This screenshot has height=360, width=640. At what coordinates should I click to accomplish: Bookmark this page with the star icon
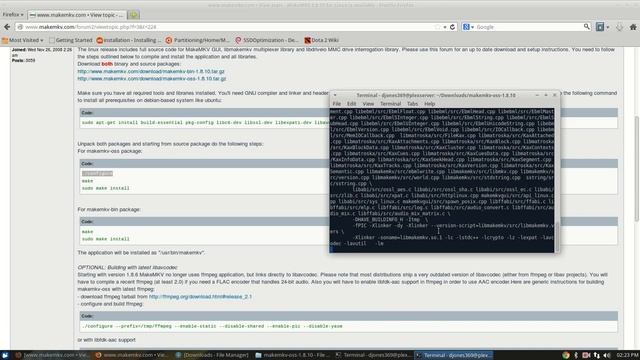tap(438, 27)
